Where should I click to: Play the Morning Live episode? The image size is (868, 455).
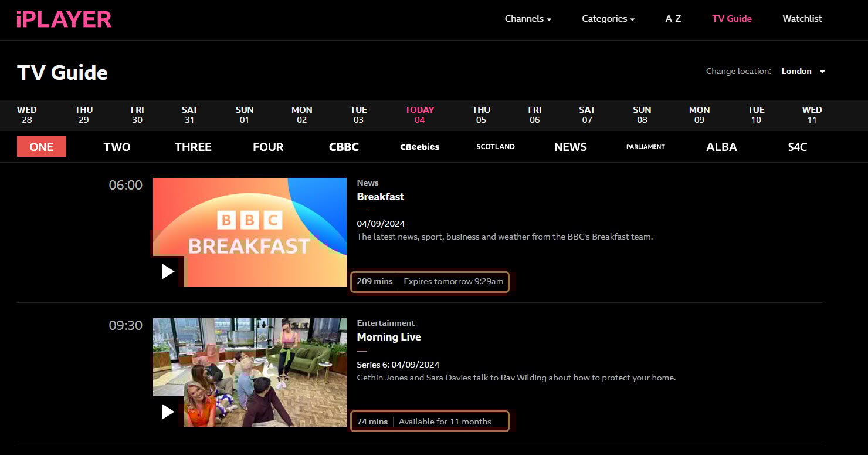pyautogui.click(x=168, y=412)
